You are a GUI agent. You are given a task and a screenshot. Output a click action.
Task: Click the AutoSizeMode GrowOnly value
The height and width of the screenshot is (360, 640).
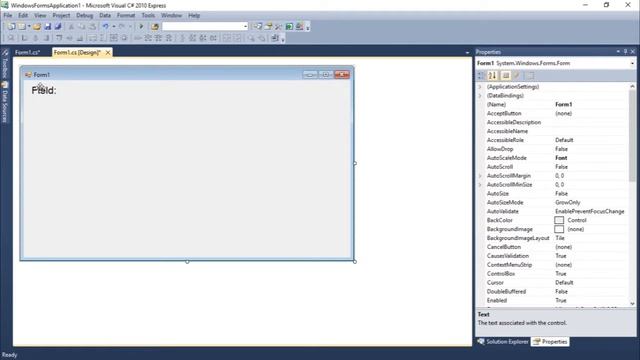coord(567,202)
